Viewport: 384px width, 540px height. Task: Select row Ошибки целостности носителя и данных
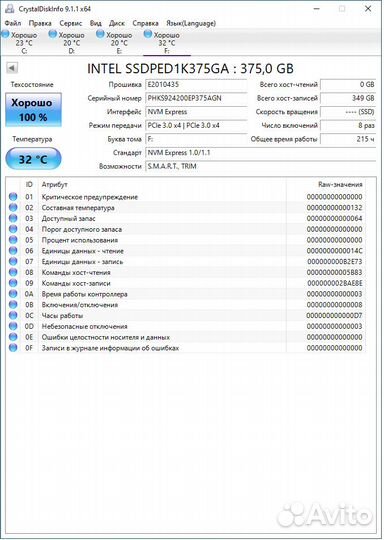click(x=186, y=337)
